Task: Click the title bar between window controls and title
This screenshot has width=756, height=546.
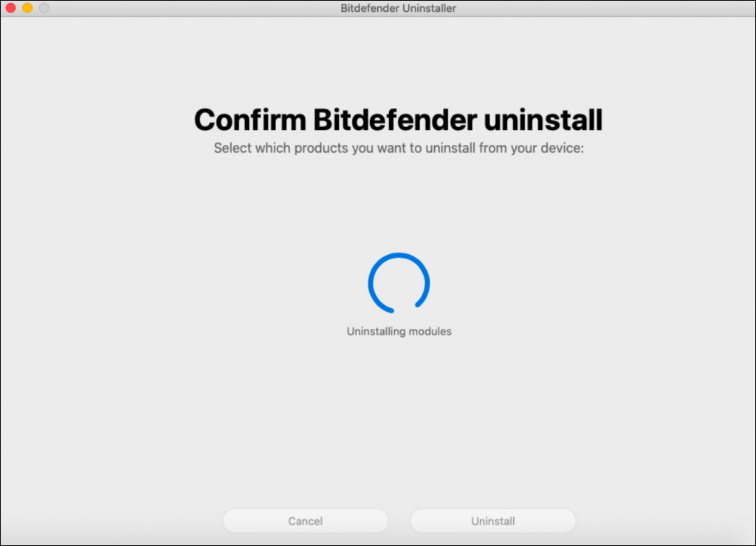Action: pos(185,8)
